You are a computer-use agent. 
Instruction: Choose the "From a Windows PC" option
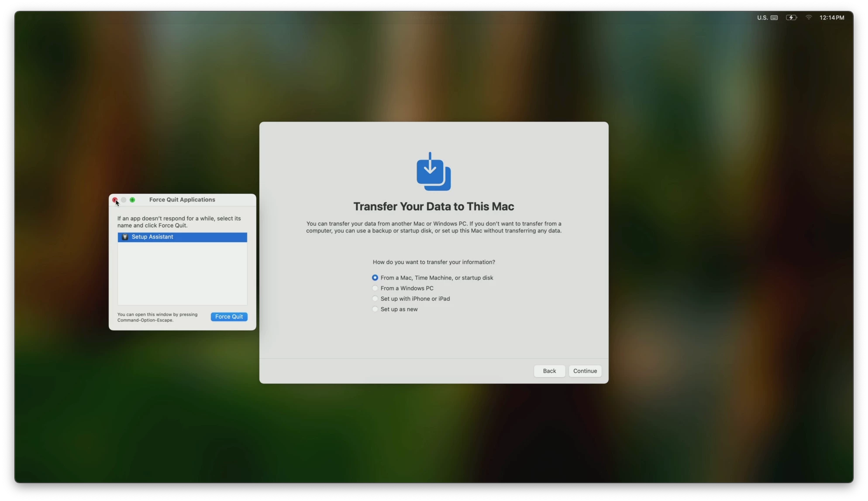[x=403, y=288]
